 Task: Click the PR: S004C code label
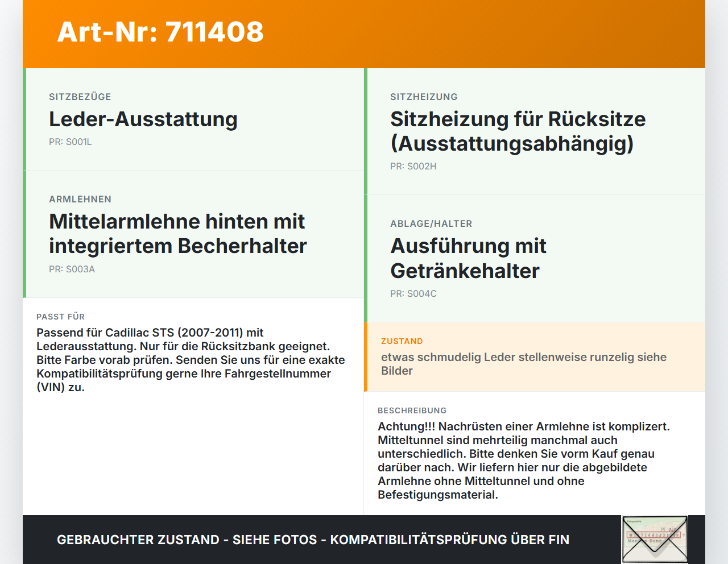tap(413, 294)
